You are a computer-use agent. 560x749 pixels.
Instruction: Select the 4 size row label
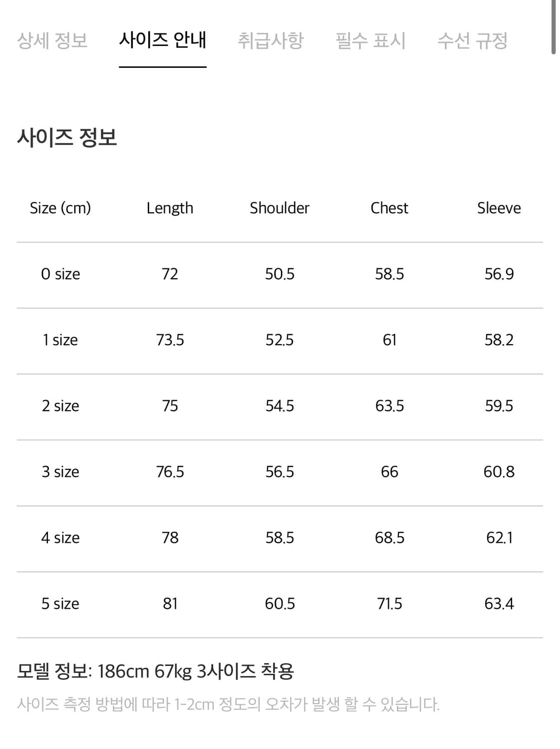60,537
